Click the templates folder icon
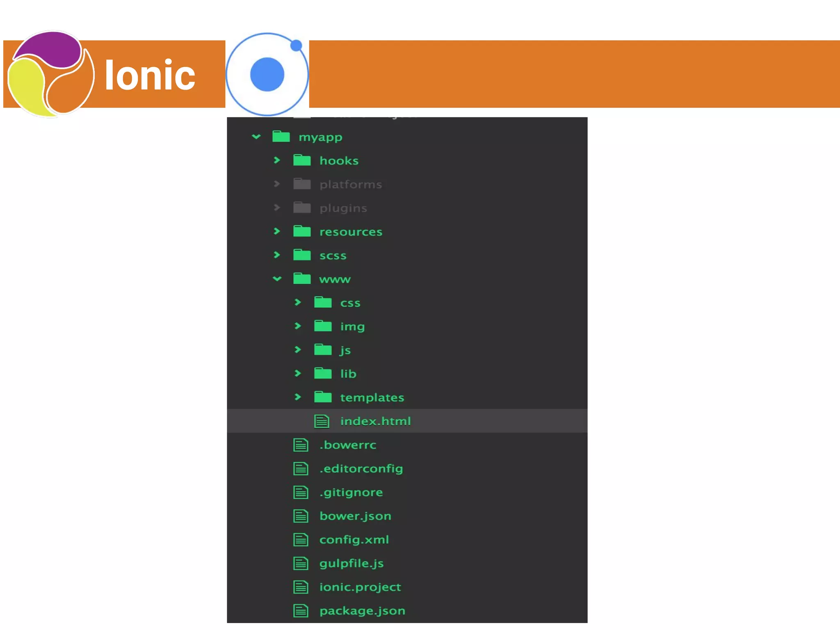Screen dimensions: 840x630 [323, 397]
